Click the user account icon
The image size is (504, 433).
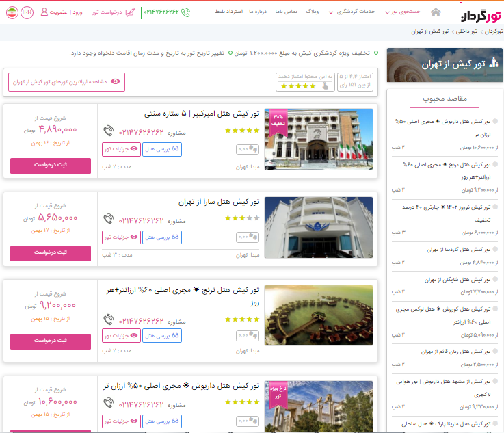44,12
